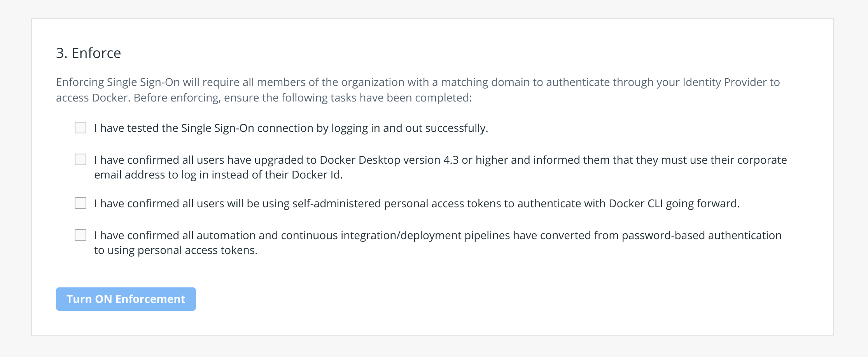
Task: Click the words 'password-based authentication' in the last item
Action: [x=701, y=235]
